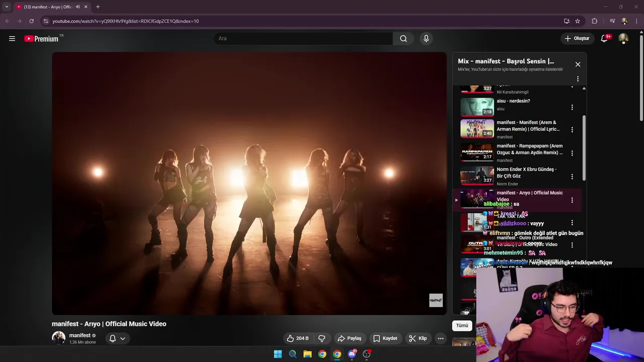Select the currently playing Arıyo playlist entry
This screenshot has height=362, width=644.
517,200
